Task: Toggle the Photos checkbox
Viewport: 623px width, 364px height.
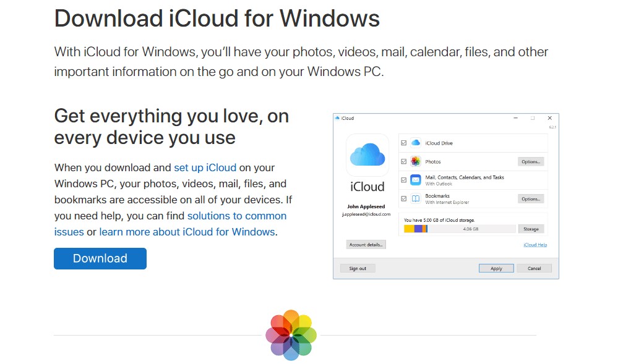Action: [x=403, y=161]
